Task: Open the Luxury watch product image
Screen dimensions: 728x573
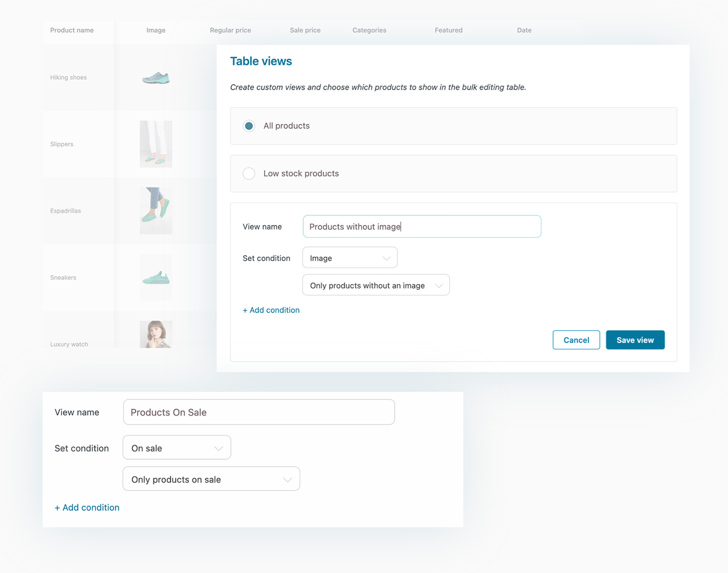Action: pos(156,334)
